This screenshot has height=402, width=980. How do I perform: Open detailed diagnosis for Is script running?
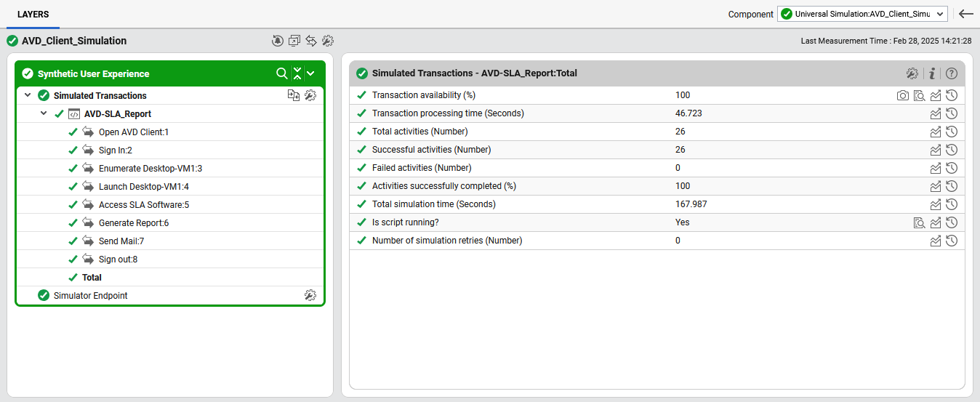pyautogui.click(x=919, y=222)
